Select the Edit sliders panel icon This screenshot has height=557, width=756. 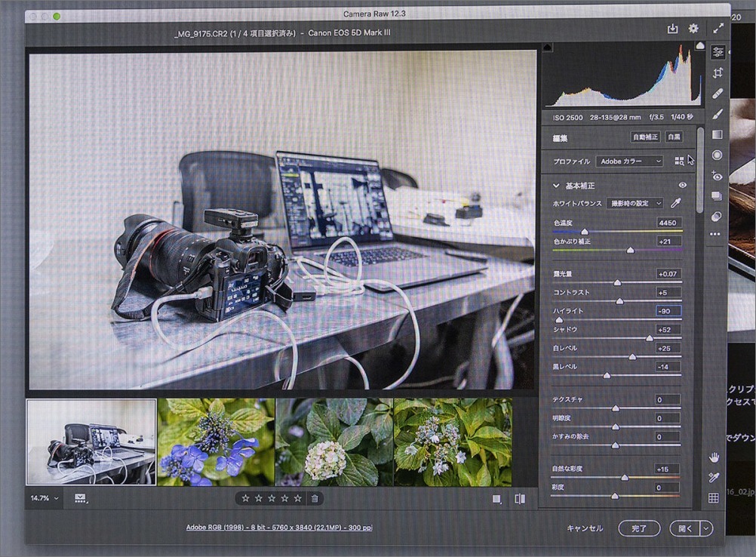click(x=718, y=52)
